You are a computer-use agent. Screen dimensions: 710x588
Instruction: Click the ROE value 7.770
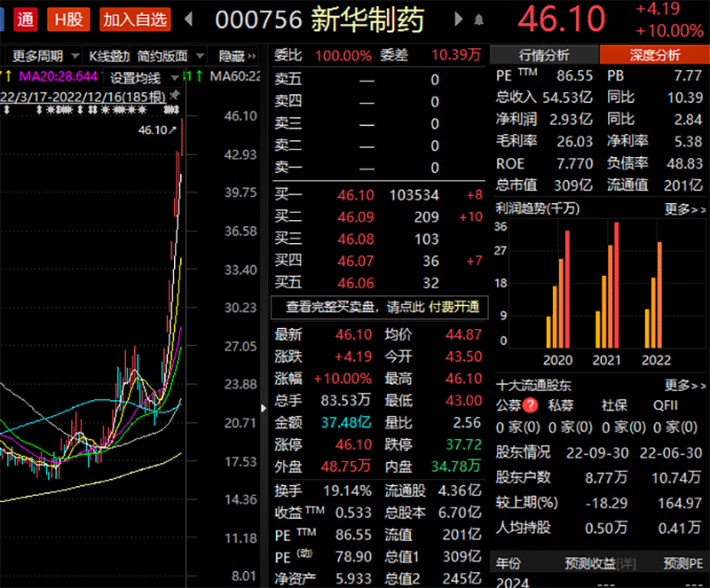[574, 163]
